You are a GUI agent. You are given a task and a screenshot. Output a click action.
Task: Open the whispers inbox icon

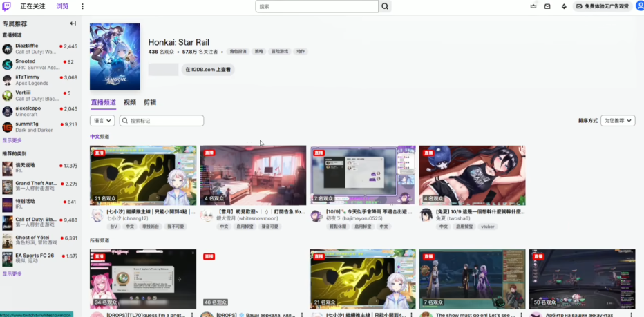547,6
